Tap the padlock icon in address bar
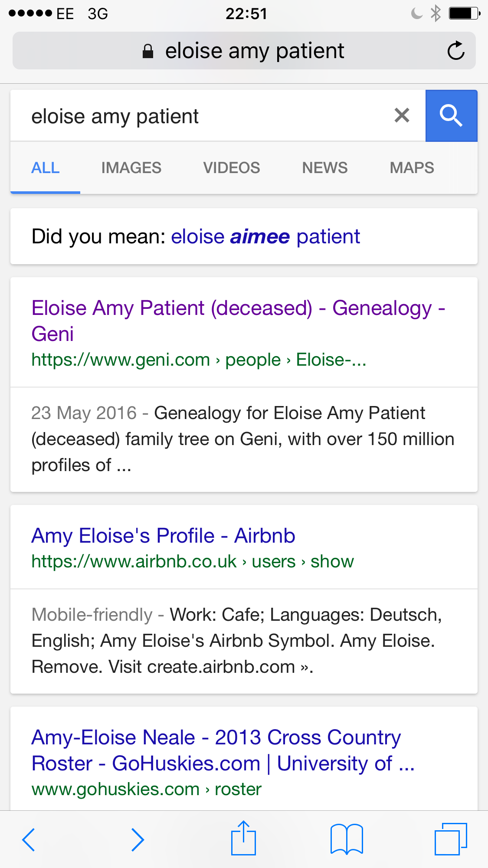The height and width of the screenshot is (868, 488). tap(148, 51)
